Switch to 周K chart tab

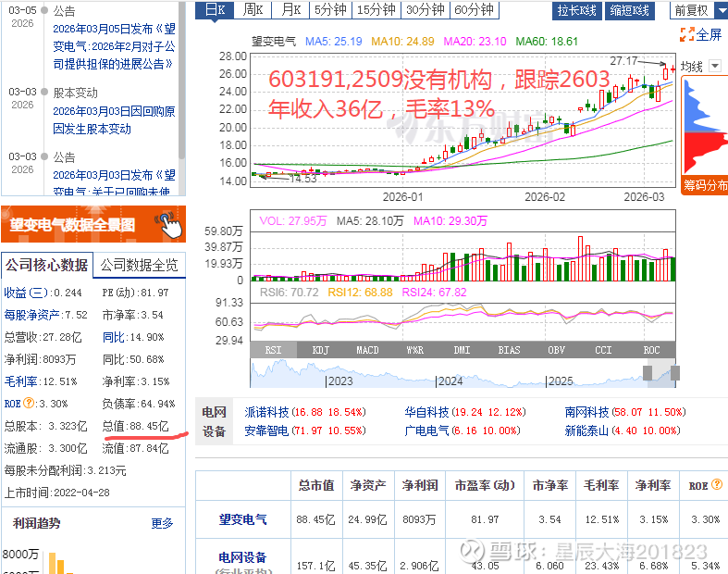coord(253,9)
